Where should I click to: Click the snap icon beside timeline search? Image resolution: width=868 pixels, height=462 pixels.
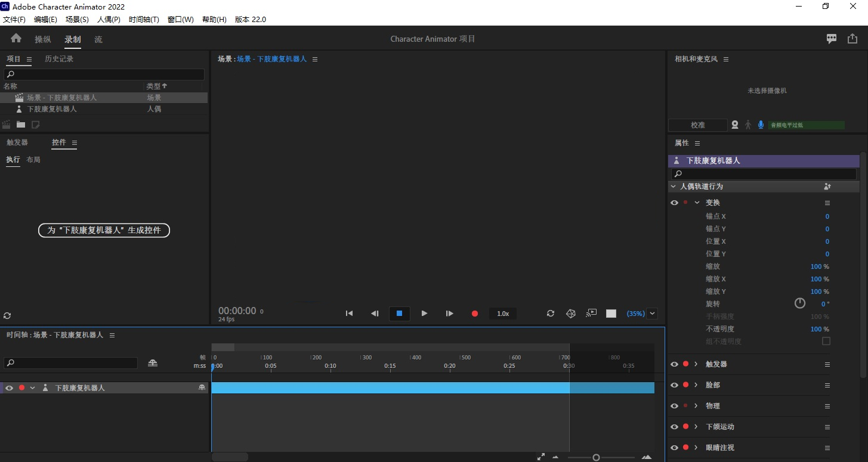(153, 363)
